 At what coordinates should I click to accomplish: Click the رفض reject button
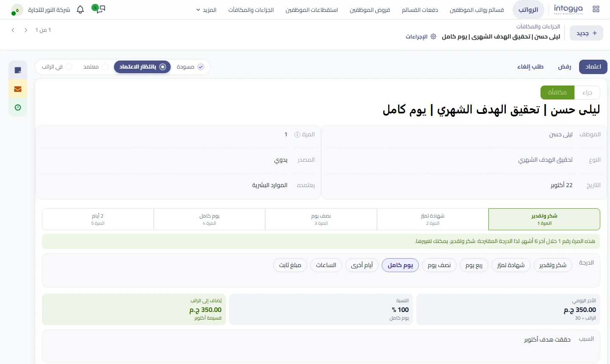564,67
